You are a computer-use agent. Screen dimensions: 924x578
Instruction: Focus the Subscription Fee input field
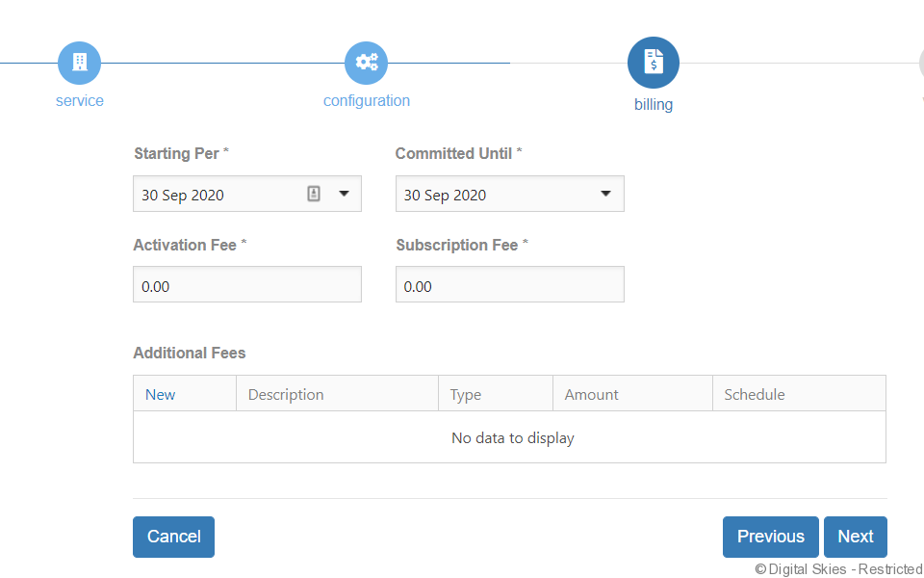(509, 285)
